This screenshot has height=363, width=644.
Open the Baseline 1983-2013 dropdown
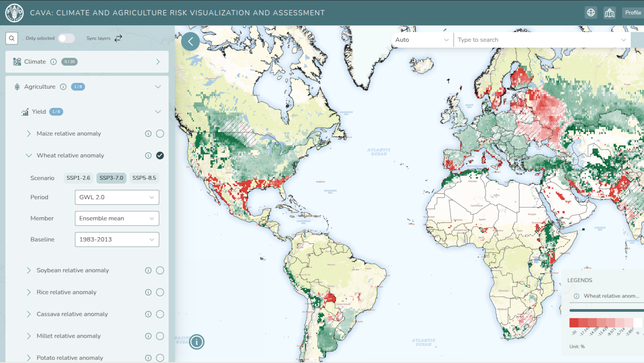coord(117,239)
